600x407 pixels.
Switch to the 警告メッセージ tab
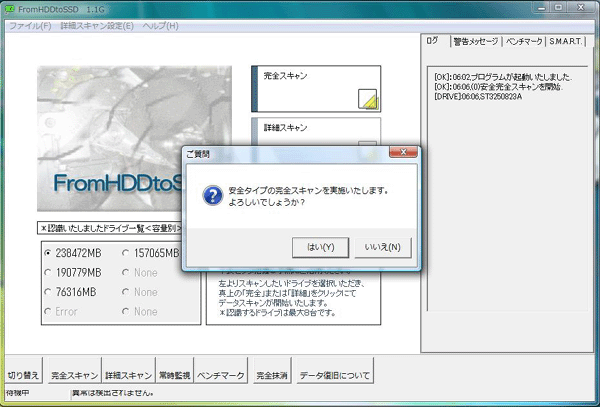click(x=476, y=42)
